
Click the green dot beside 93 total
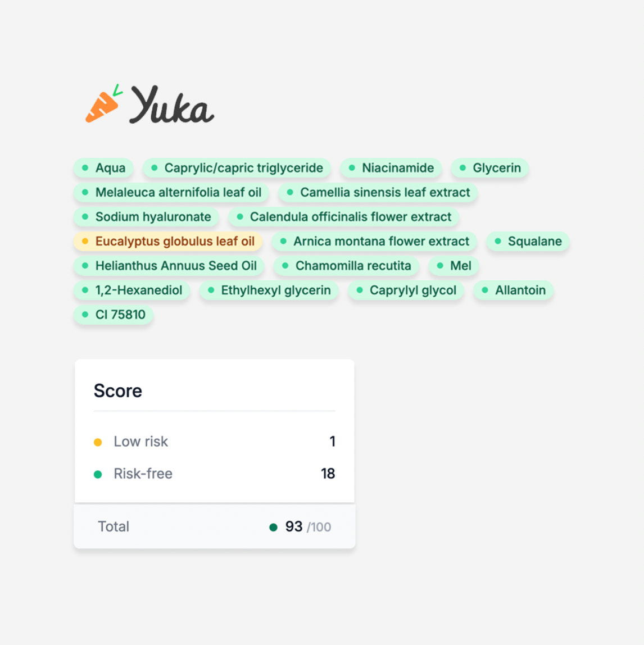tap(273, 528)
